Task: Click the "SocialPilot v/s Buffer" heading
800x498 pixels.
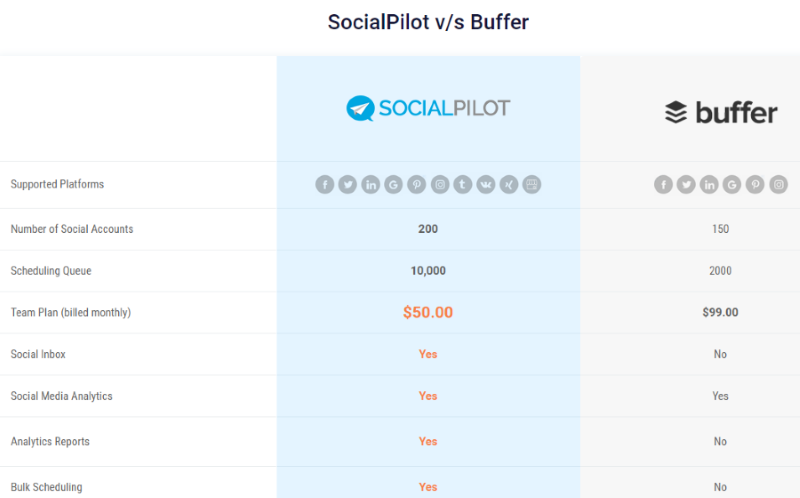Action: tap(428, 22)
